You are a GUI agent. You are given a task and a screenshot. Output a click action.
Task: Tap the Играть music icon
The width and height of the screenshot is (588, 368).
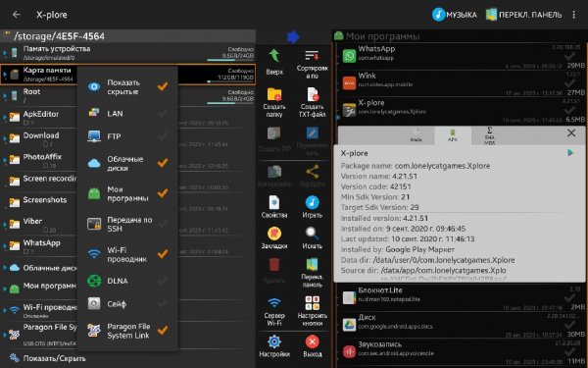[312, 202]
